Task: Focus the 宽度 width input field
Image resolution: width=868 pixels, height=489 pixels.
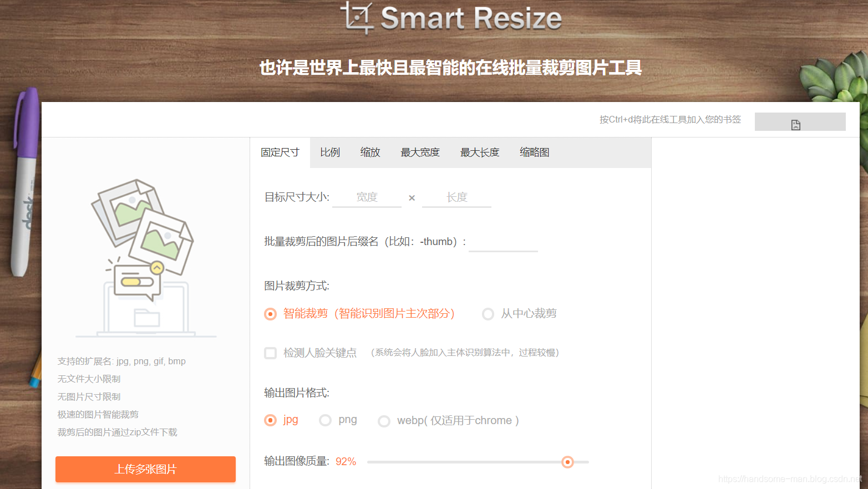Action: point(367,197)
